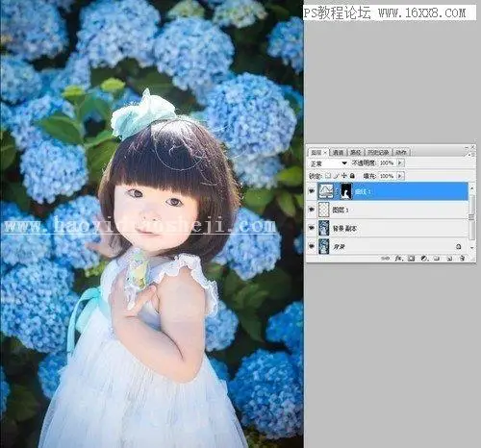Click the layers list scroll down arrow
This screenshot has width=481, height=448.
472,248
